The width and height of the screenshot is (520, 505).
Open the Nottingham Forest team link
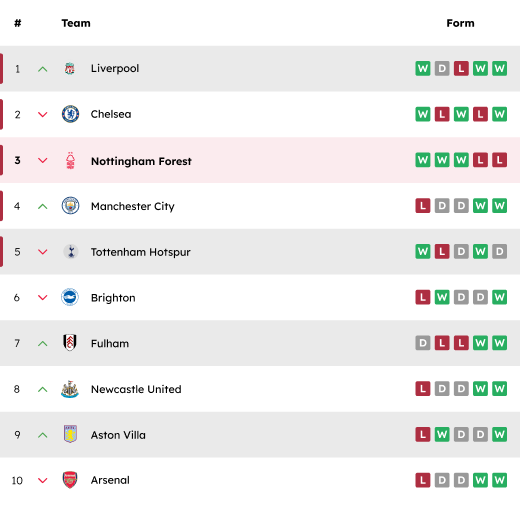[141, 161]
